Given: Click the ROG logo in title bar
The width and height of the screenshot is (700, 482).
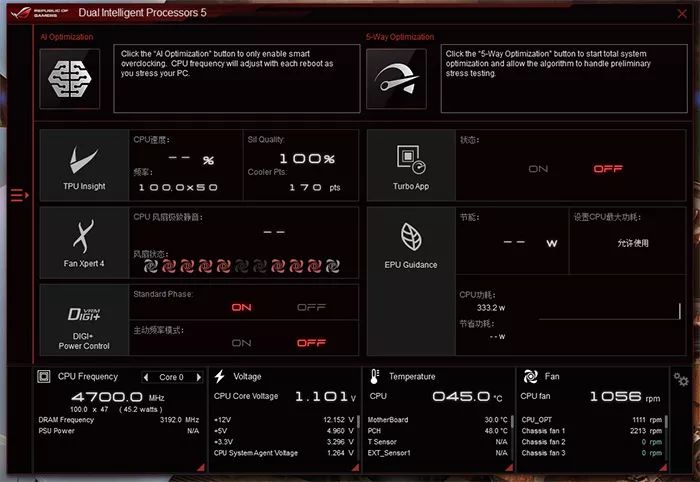Looking at the screenshot, I should tap(21, 12).
